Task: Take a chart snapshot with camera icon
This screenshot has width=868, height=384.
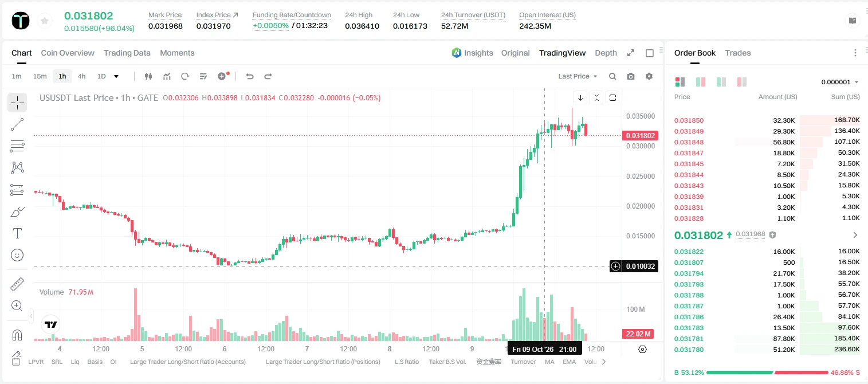Action: 631,76
